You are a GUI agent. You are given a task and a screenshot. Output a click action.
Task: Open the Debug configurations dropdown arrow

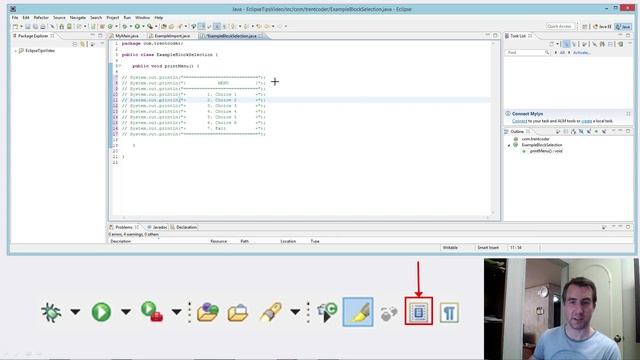(131, 27)
